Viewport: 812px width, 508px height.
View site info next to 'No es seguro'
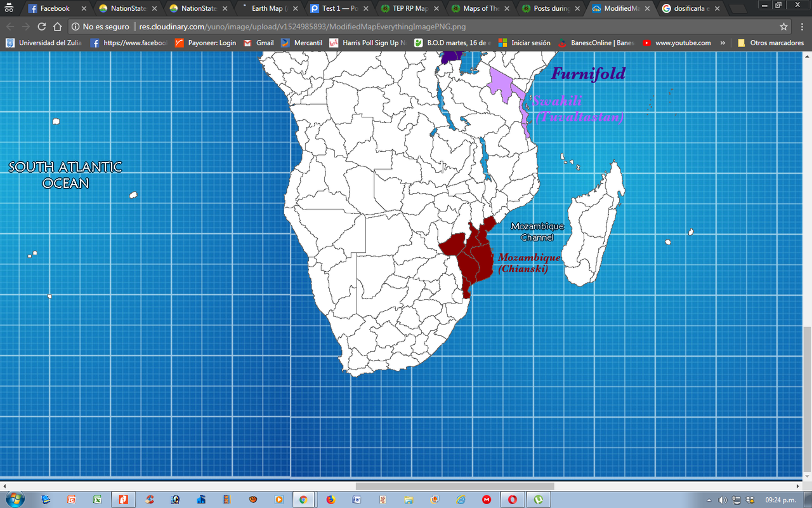pos(74,27)
